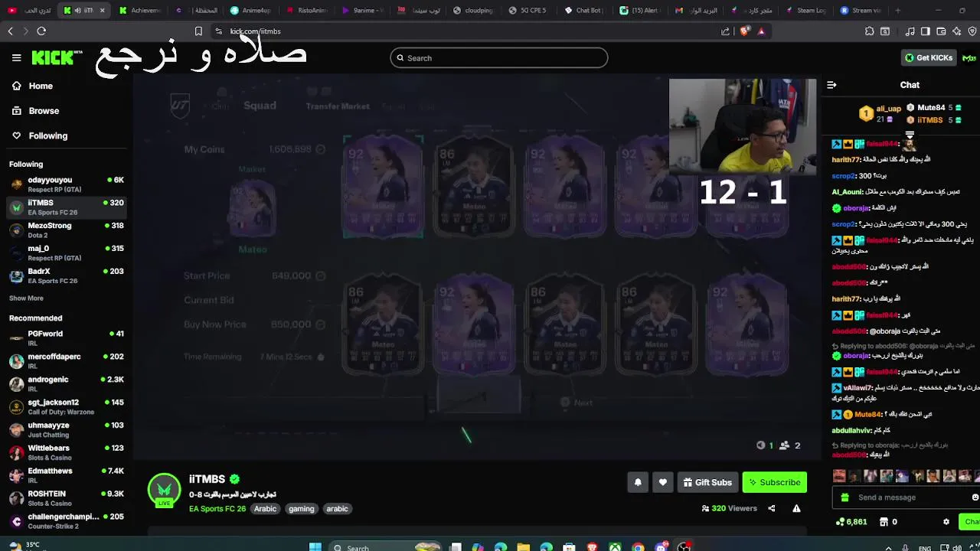Click the Gift Subs button
The image size is (980, 551).
point(707,482)
